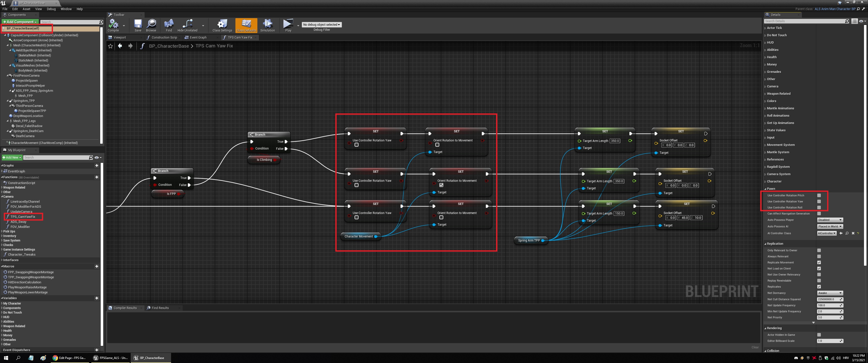Expand the Movement System details category
Viewport: 868px width, 363px height.
780,145
